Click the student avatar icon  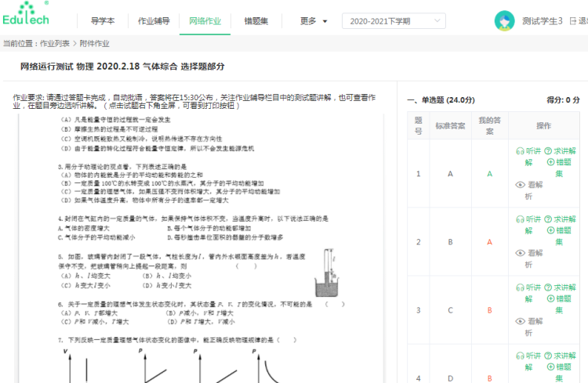pyautogui.click(x=504, y=21)
